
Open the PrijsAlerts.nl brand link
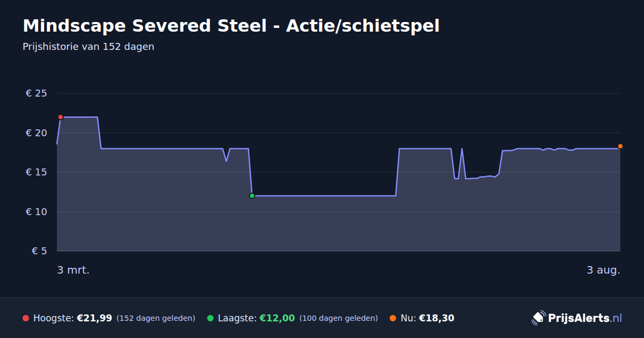click(x=577, y=318)
